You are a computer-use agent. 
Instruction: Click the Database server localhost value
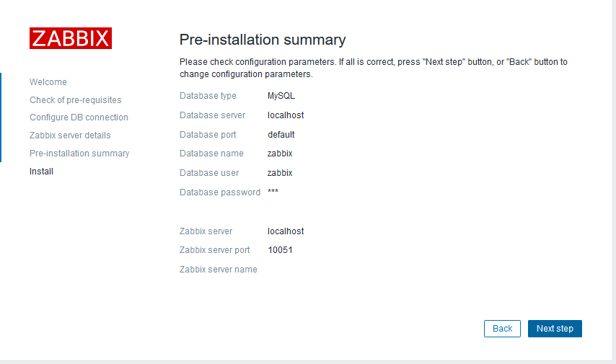[x=286, y=115]
